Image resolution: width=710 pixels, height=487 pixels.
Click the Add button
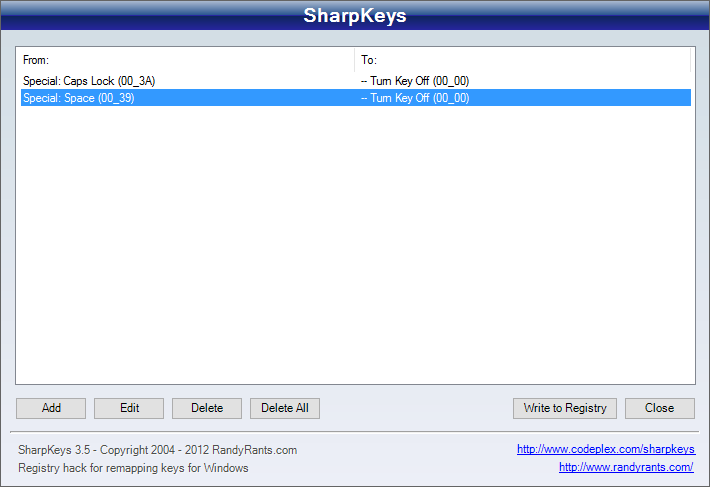(51, 408)
